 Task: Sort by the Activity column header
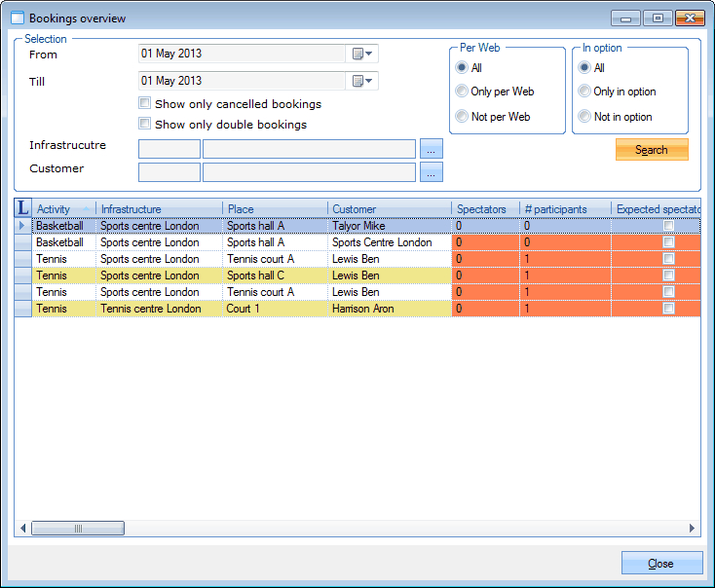pyautogui.click(x=64, y=209)
